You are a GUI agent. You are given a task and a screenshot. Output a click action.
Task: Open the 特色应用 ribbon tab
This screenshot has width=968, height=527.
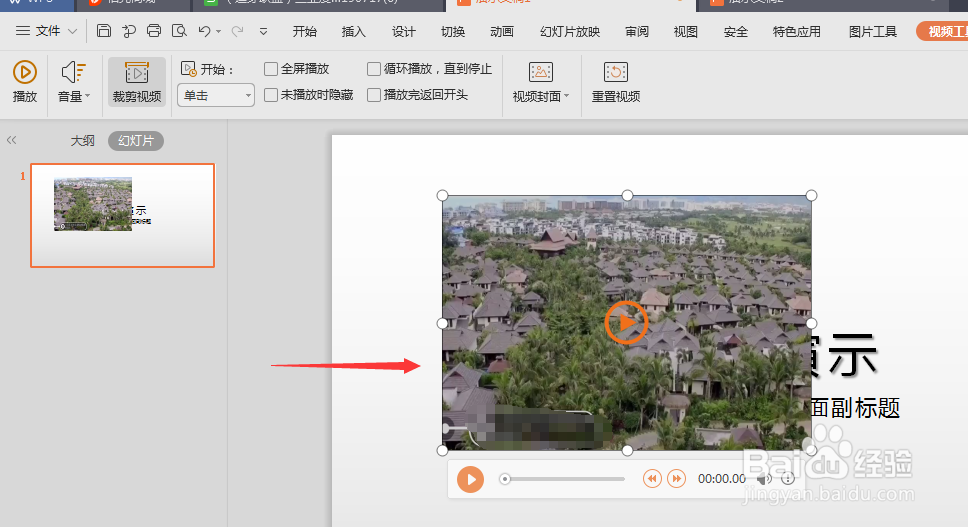pyautogui.click(x=796, y=31)
